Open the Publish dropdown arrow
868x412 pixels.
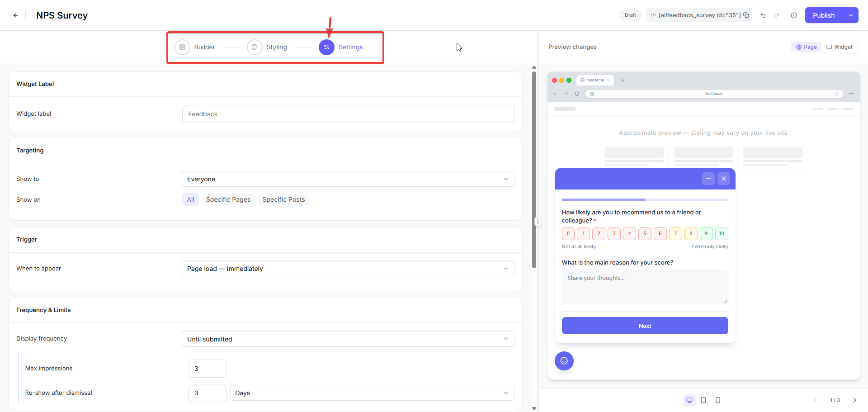850,15
